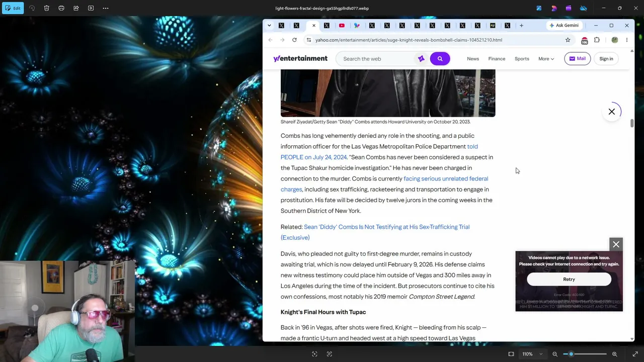The image size is (644, 362).
Task: Open the Photos three-dot more menu
Action: [x=106, y=8]
